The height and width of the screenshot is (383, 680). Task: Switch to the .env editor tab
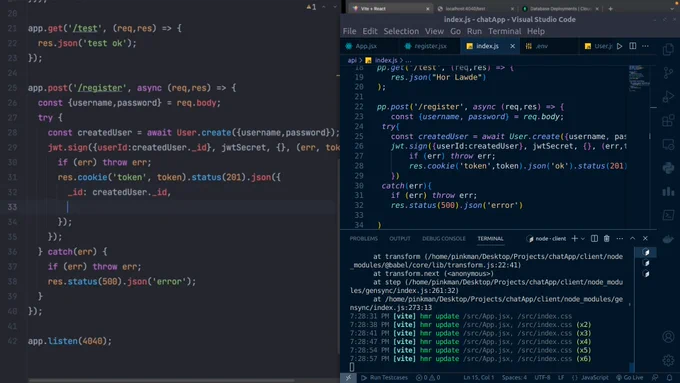point(542,46)
